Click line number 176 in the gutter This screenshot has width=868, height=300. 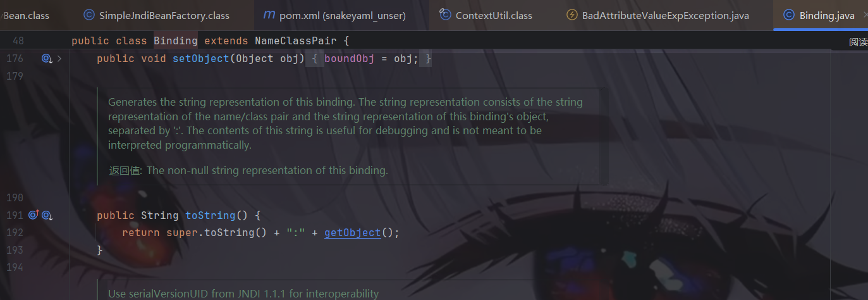point(14,58)
